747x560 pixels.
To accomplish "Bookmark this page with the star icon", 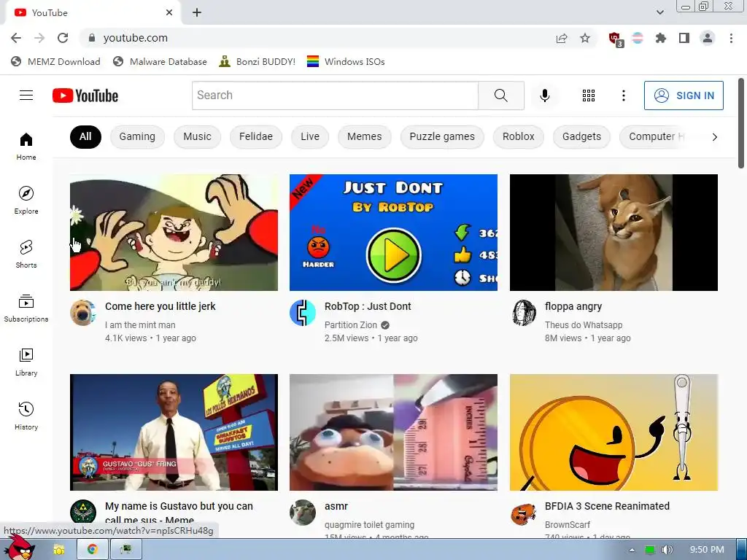I will [585, 38].
